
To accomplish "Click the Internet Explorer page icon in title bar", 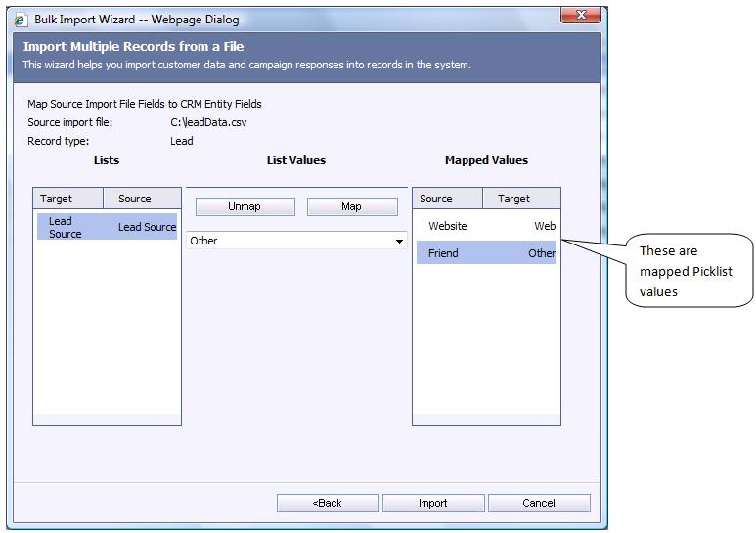I will pyautogui.click(x=20, y=20).
